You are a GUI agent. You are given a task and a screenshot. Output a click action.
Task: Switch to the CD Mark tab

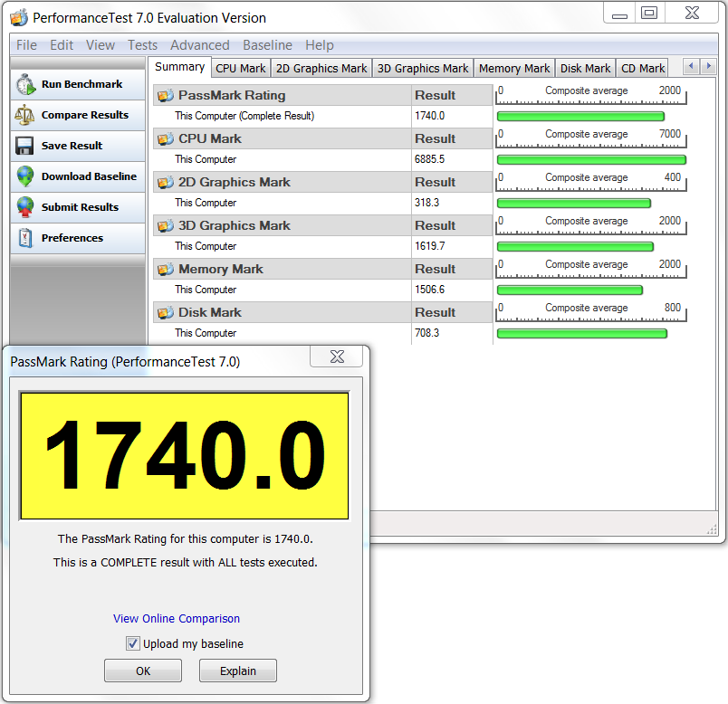[643, 68]
